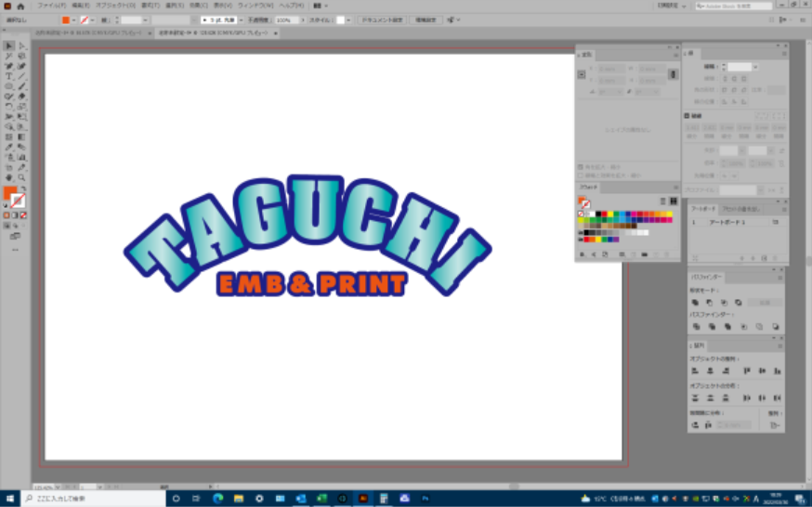Screen dimensions: 812x507
Task: Open brush definition dropdown in control bar
Action: coord(241,20)
